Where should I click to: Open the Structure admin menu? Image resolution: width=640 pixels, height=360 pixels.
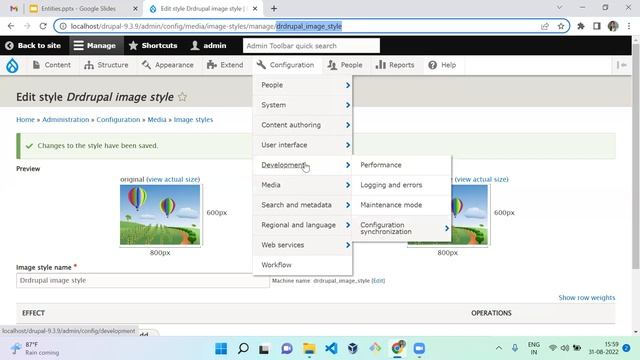tap(106, 65)
